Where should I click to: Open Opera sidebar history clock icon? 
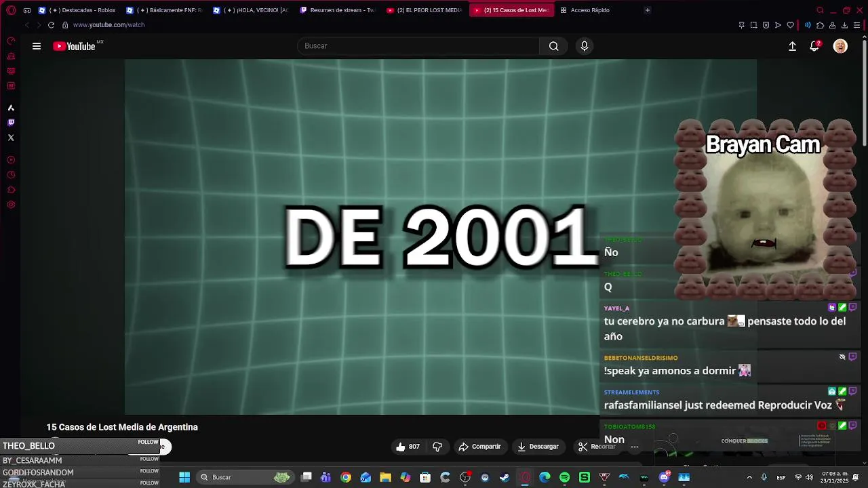[x=11, y=175]
